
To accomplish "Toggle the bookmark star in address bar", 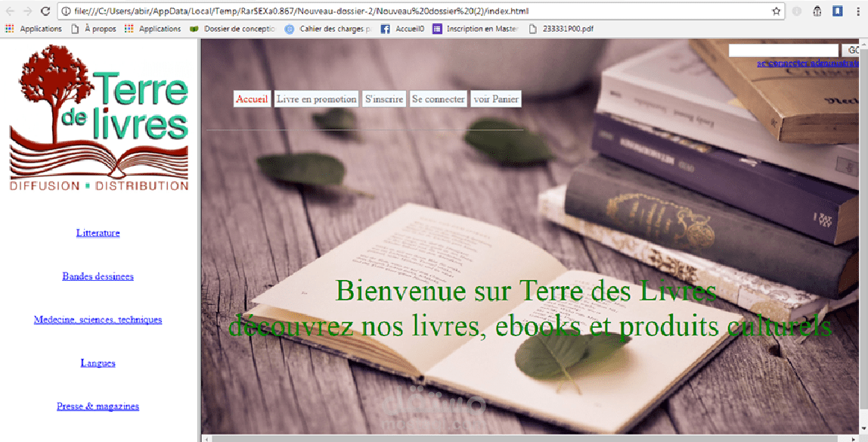I will (777, 11).
